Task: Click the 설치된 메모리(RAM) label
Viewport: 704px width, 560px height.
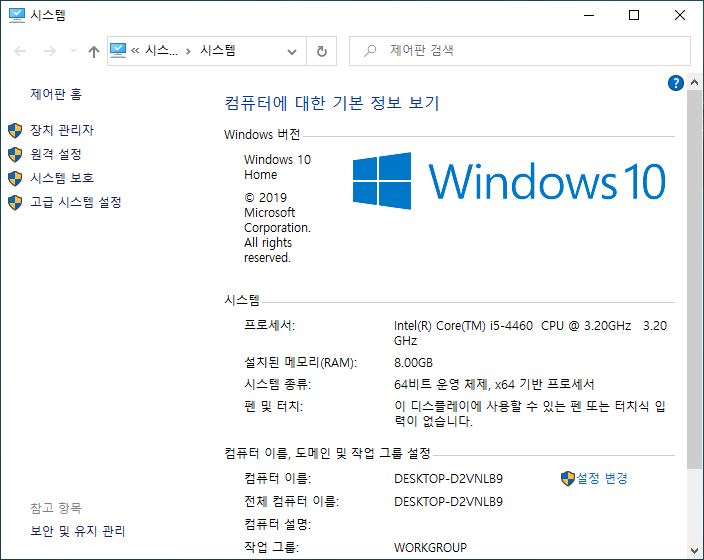Action: click(300, 362)
